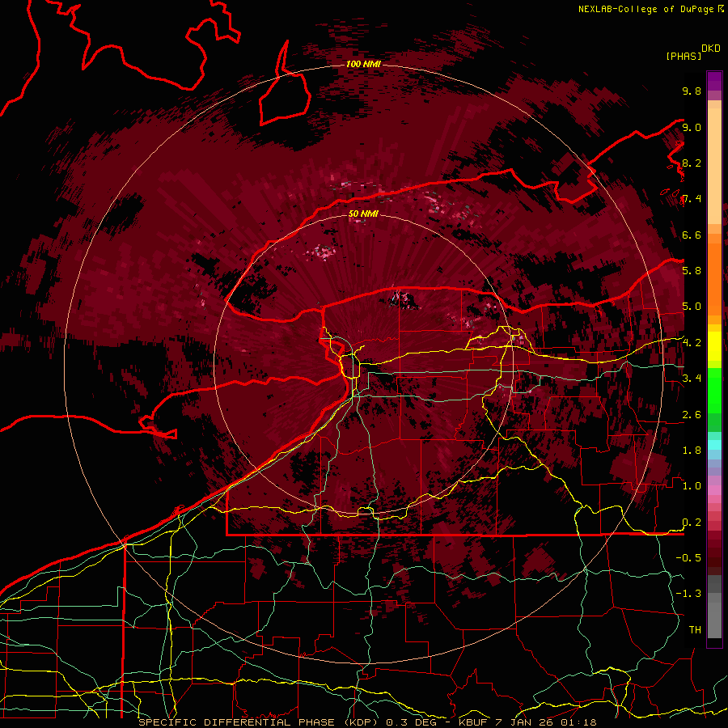Screen dimensions: 728x728
Task: Click the DKD label above the color scale
Action: click(x=711, y=49)
